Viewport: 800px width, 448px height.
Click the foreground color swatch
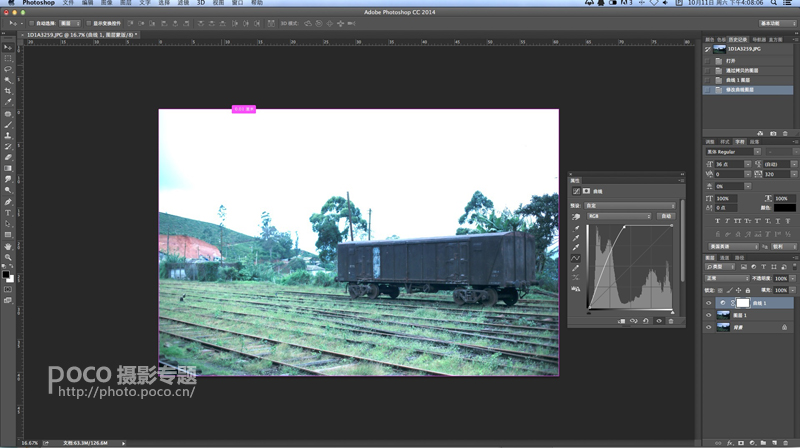tap(6, 275)
